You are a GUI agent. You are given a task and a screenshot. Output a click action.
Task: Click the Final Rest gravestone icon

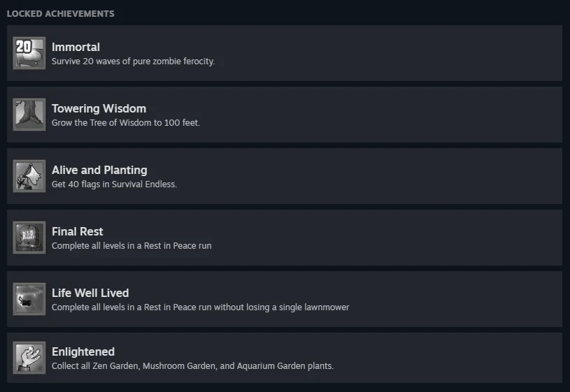[x=29, y=238]
